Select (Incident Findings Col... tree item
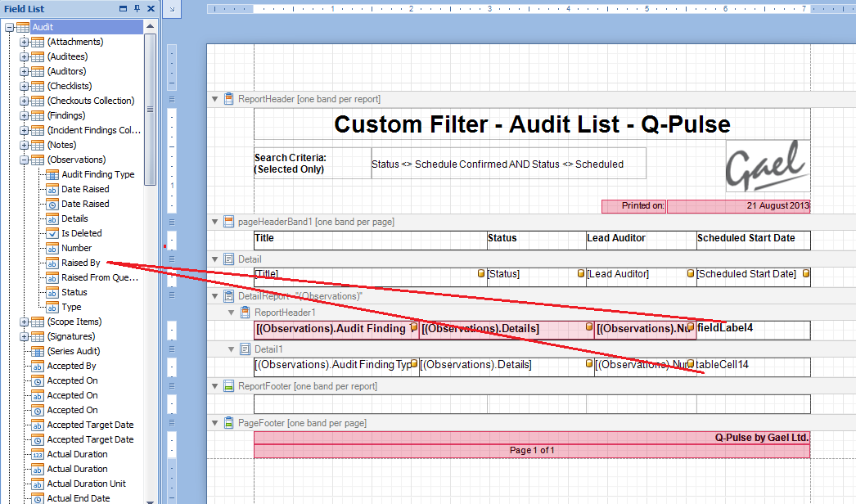The height and width of the screenshot is (504, 856). [x=94, y=131]
